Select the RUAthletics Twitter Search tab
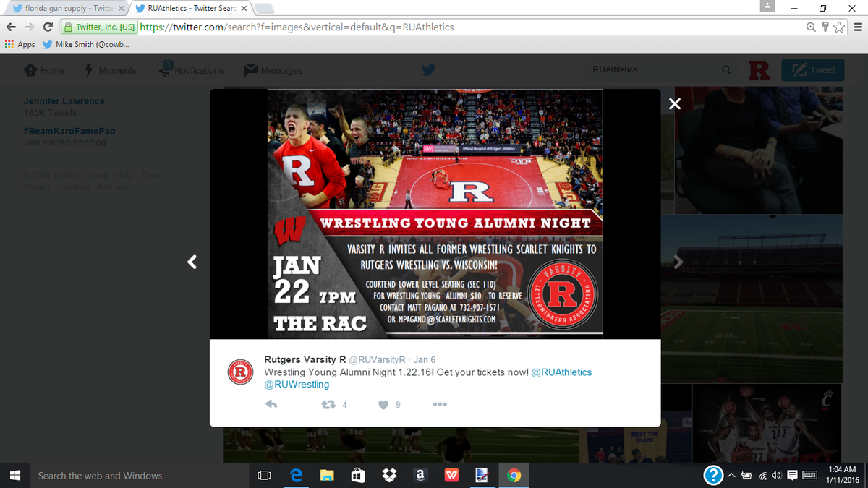Image resolution: width=868 pixels, height=488 pixels. coord(192,9)
